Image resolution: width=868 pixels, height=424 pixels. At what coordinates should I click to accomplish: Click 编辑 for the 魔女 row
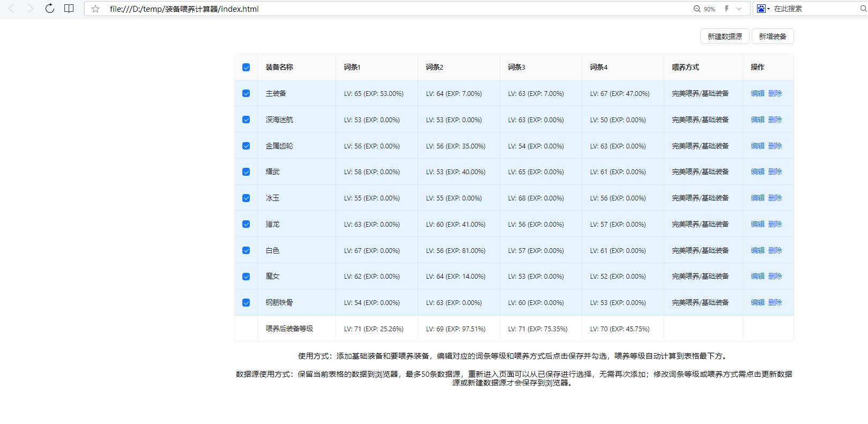[758, 276]
